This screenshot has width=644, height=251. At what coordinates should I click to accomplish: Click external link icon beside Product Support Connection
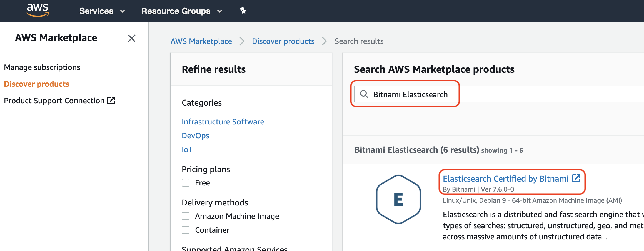point(111,100)
